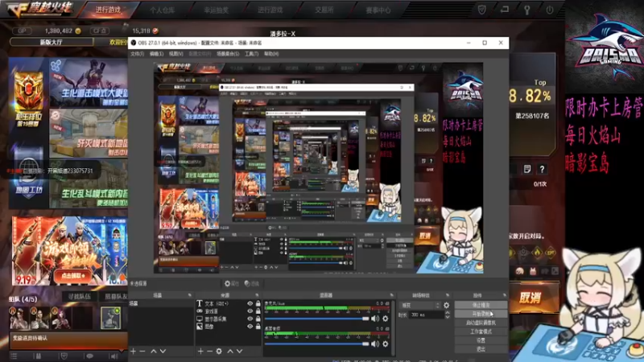Click the window-mode icon in game top bar
Image resolution: width=644 pixels, height=362 pixels.
click(x=505, y=9)
